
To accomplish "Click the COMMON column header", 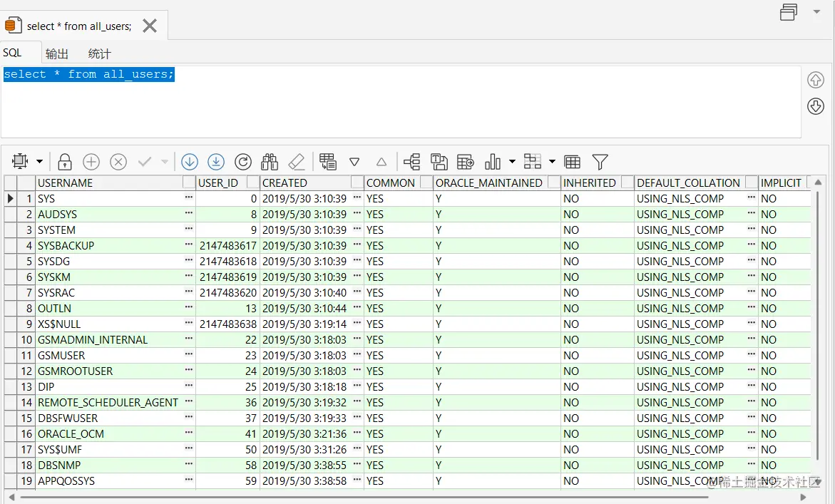I will pyautogui.click(x=392, y=182).
